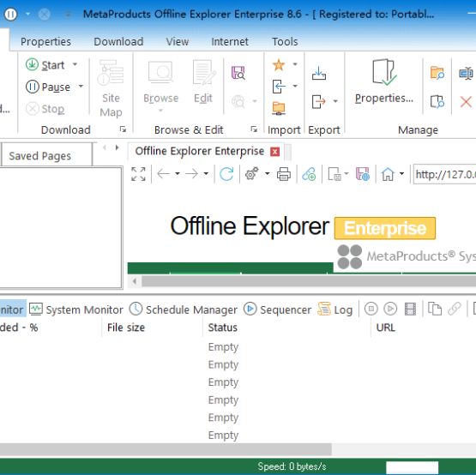
Task: Click the browser Forward arrow
Action: [191, 174]
